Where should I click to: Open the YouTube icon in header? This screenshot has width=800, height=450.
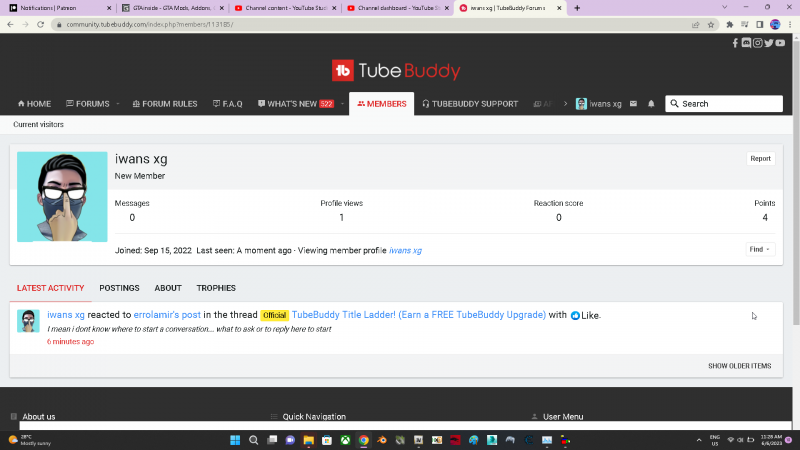(780, 43)
